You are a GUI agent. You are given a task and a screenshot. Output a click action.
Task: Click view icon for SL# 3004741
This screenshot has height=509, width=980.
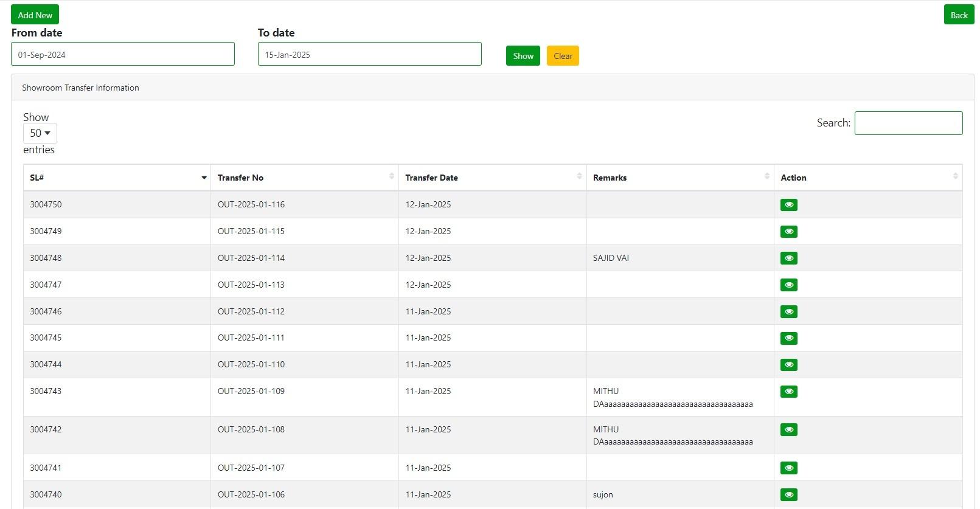788,468
